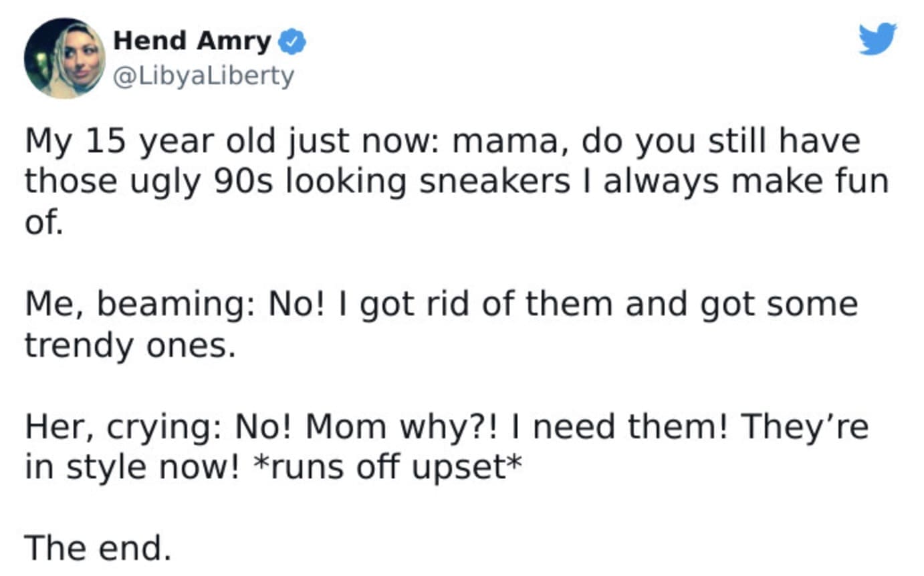This screenshot has height=576, width=924.
Task: Click the line beginning "Her, crying"
Action: tap(447, 426)
